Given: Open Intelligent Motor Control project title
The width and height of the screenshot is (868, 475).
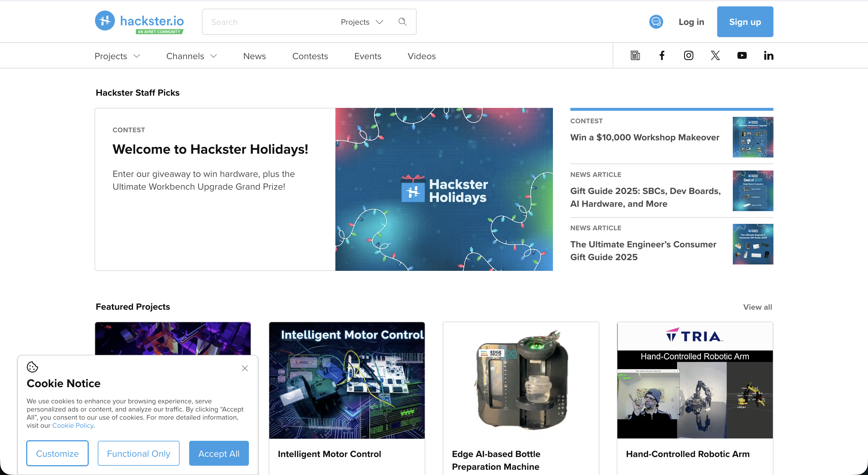Looking at the screenshot, I should pyautogui.click(x=329, y=454).
